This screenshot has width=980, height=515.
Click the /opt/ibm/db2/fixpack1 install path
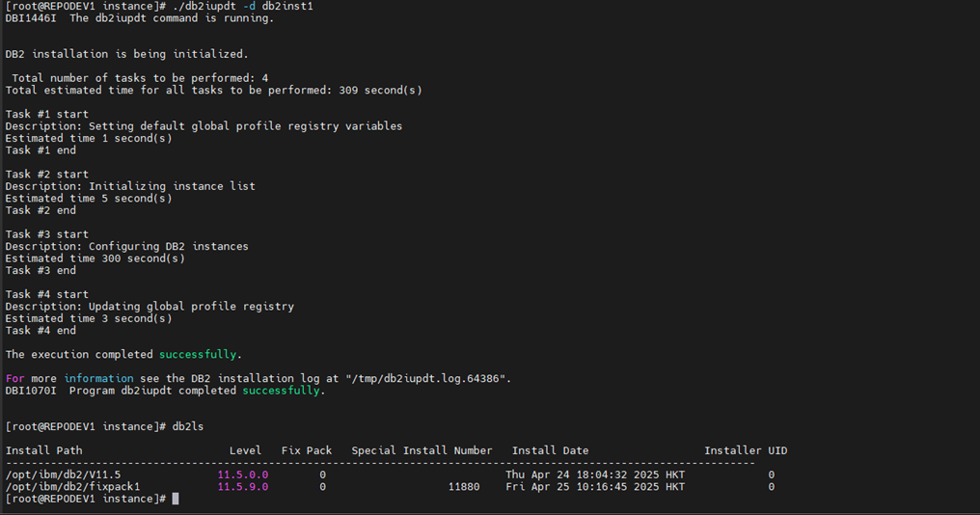(73, 487)
